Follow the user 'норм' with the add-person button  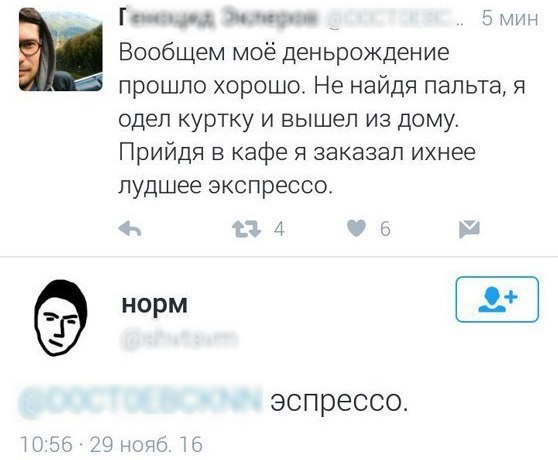click(497, 299)
